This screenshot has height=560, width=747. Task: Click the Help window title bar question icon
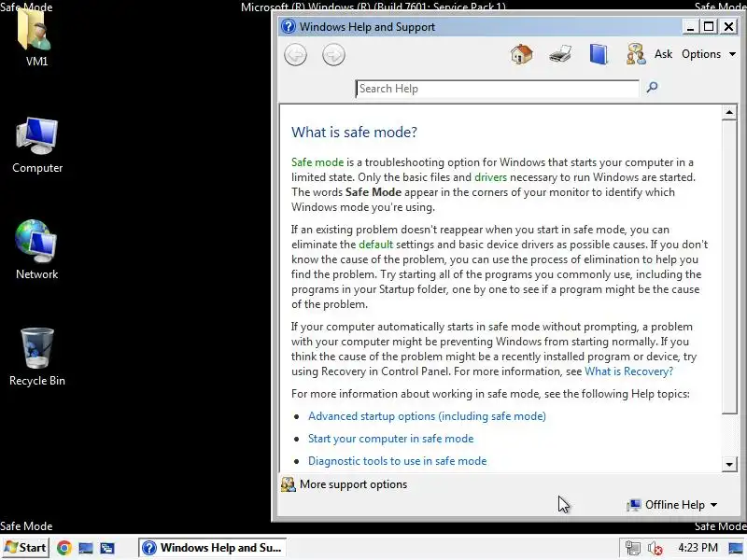coord(289,26)
